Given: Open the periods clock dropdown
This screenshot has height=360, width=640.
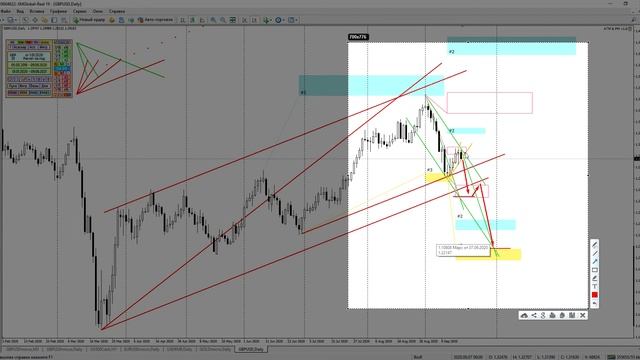Looking at the screenshot, I should point(280,20).
